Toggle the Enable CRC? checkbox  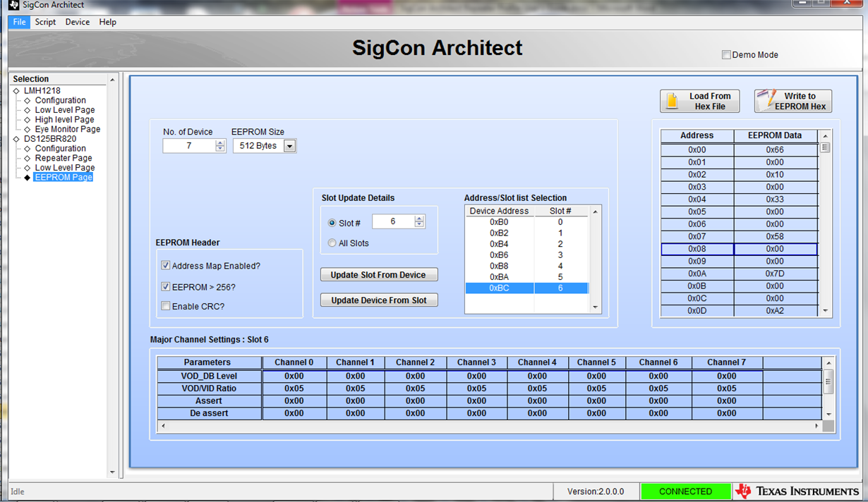point(166,306)
